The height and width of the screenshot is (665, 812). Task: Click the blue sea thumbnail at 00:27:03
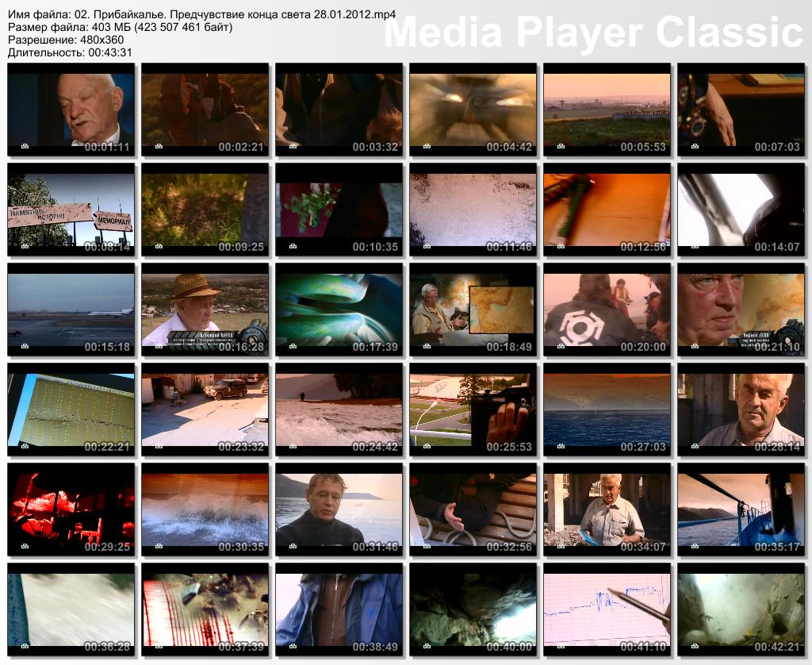tap(607, 409)
